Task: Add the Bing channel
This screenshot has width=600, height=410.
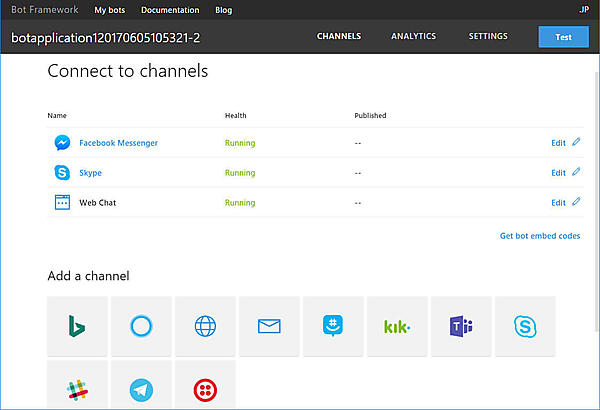Action: 77,326
